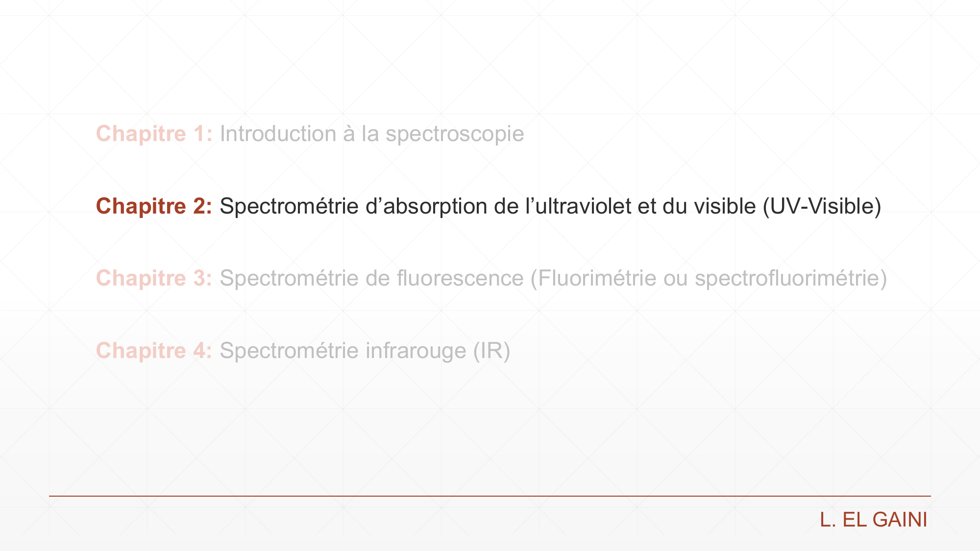Image resolution: width=980 pixels, height=551 pixels.
Task: Click the word "Introduction" in chapter 1
Action: click(278, 134)
